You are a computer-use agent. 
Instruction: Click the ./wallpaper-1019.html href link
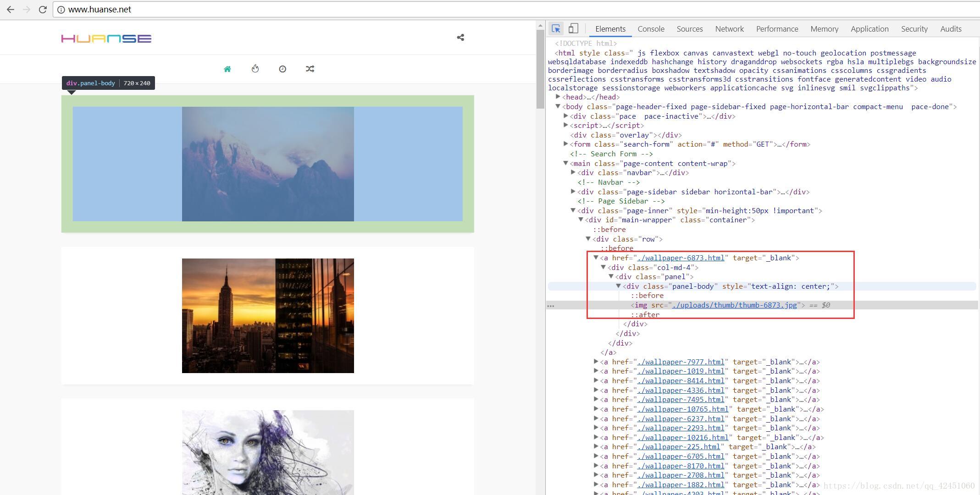(681, 371)
